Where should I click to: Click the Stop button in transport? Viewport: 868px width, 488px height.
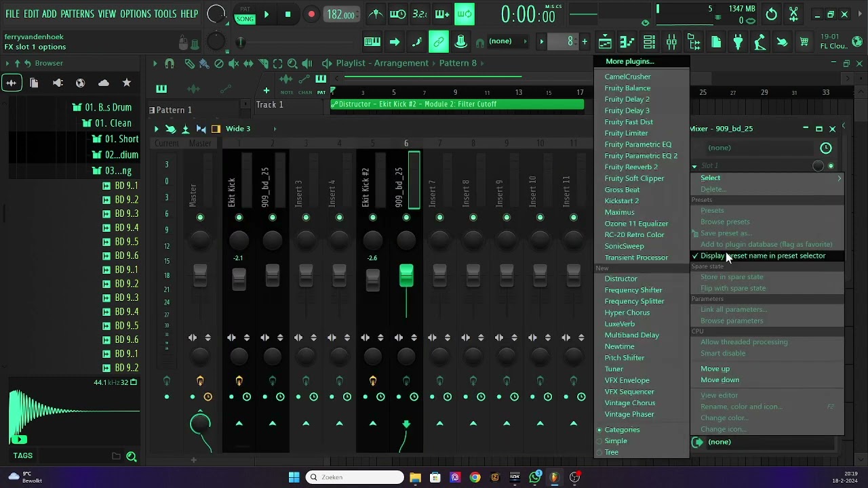(288, 14)
